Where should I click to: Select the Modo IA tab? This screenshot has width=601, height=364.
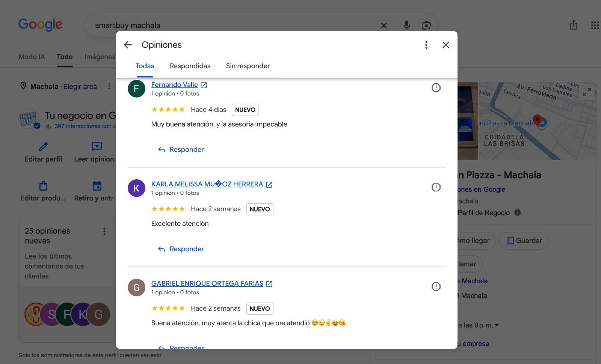click(x=32, y=57)
